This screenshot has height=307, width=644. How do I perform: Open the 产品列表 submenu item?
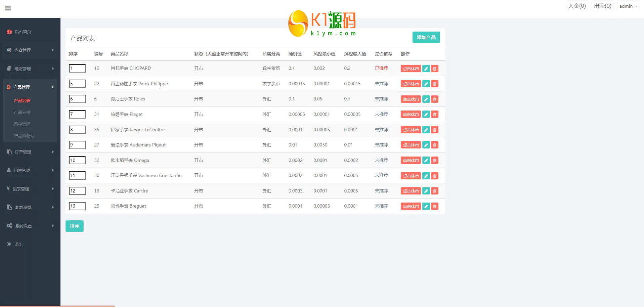coord(22,100)
